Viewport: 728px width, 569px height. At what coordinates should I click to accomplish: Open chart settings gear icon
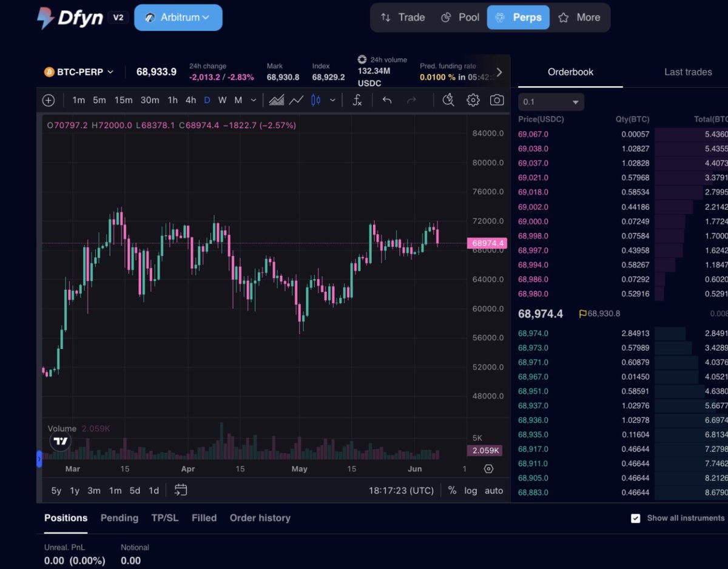click(473, 101)
